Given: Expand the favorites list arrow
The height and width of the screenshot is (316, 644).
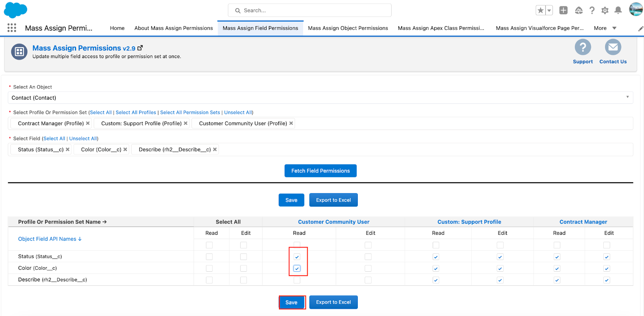Looking at the screenshot, I should (x=549, y=10).
